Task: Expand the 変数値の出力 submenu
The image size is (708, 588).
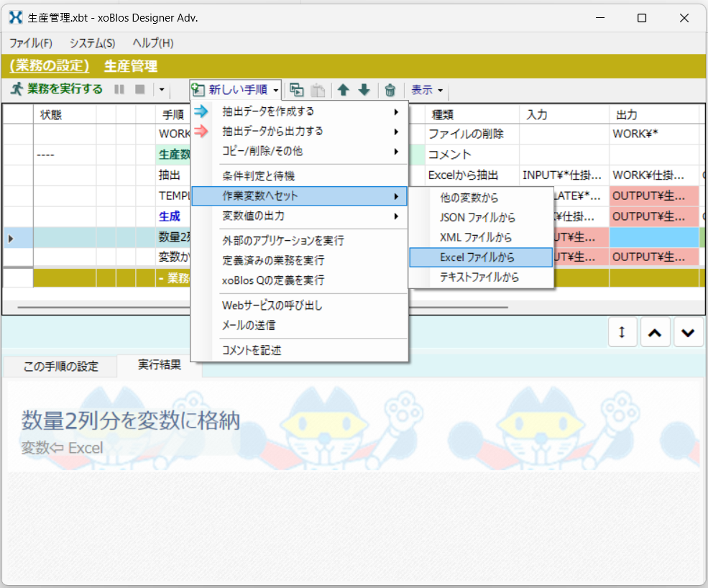Action: [299, 216]
